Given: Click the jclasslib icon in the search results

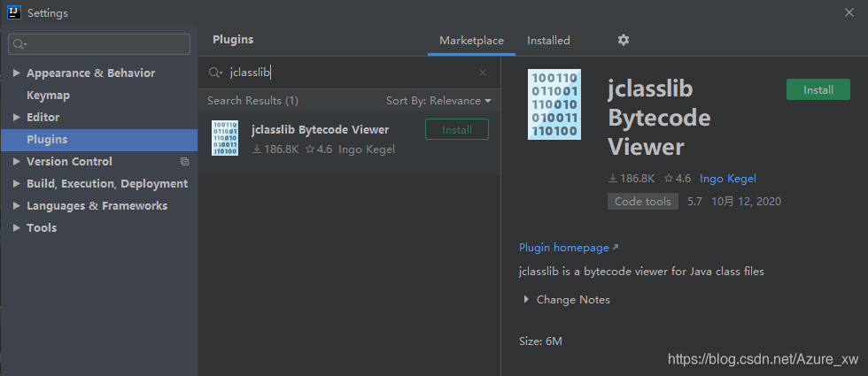Looking at the screenshot, I should pyautogui.click(x=225, y=138).
